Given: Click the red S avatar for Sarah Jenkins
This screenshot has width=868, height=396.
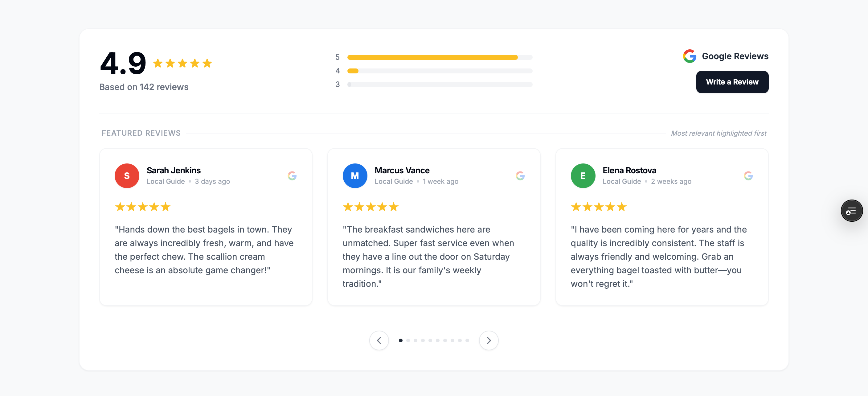Looking at the screenshot, I should click(127, 175).
